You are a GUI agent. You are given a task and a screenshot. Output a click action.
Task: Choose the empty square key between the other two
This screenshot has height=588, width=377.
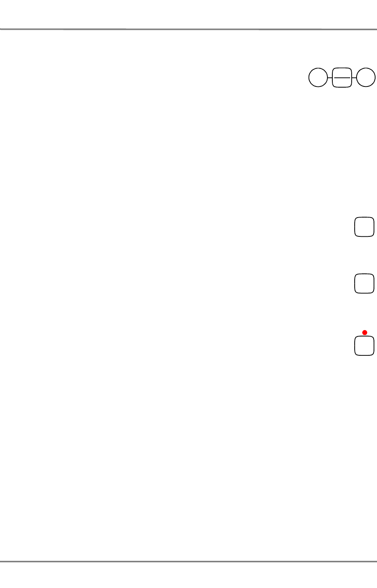pos(364,283)
